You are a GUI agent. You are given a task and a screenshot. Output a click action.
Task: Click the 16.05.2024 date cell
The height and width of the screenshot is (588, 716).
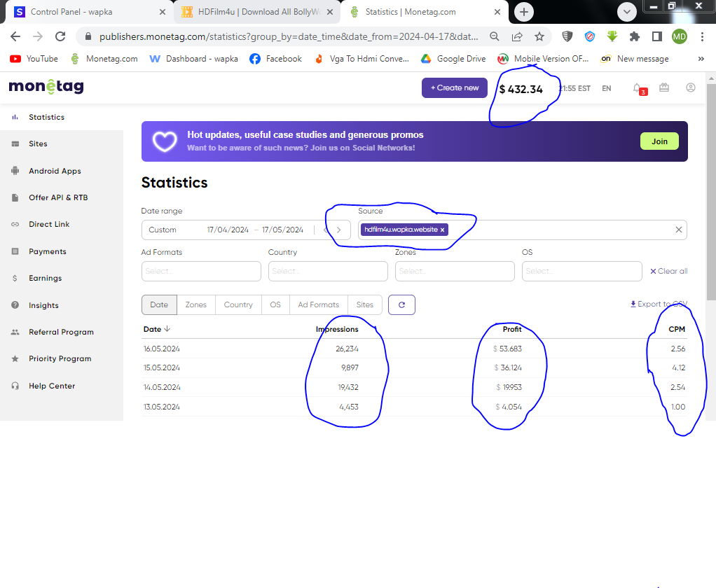click(x=162, y=349)
